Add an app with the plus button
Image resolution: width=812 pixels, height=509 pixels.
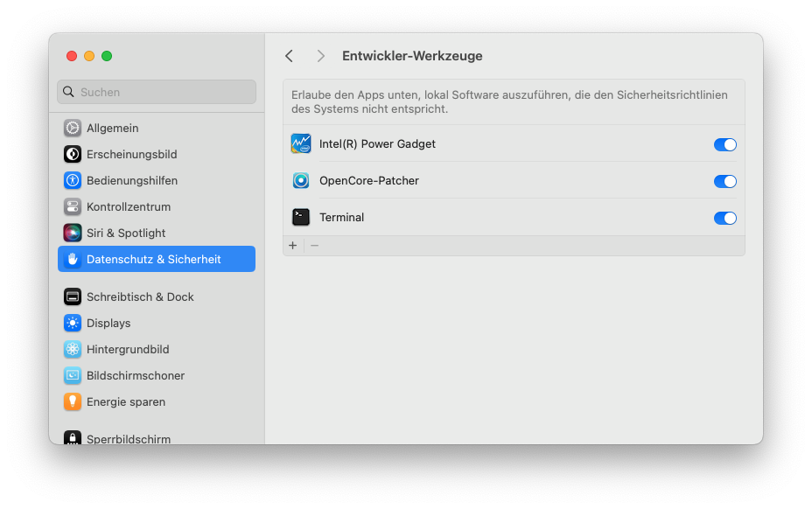[x=293, y=246]
